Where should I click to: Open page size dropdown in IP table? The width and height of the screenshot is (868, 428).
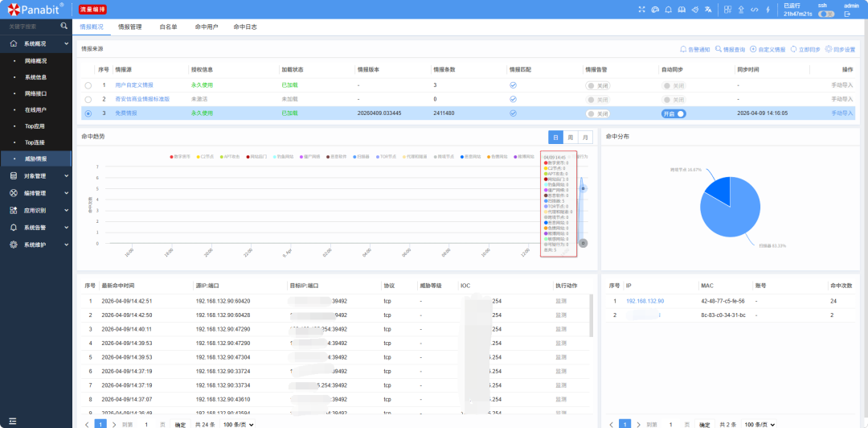tap(759, 424)
